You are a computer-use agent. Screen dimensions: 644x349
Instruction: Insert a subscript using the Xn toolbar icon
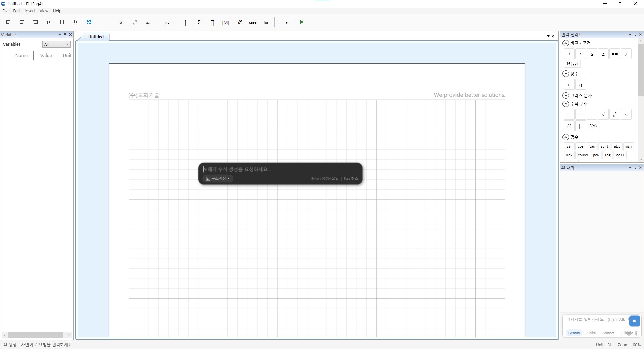[x=148, y=23]
